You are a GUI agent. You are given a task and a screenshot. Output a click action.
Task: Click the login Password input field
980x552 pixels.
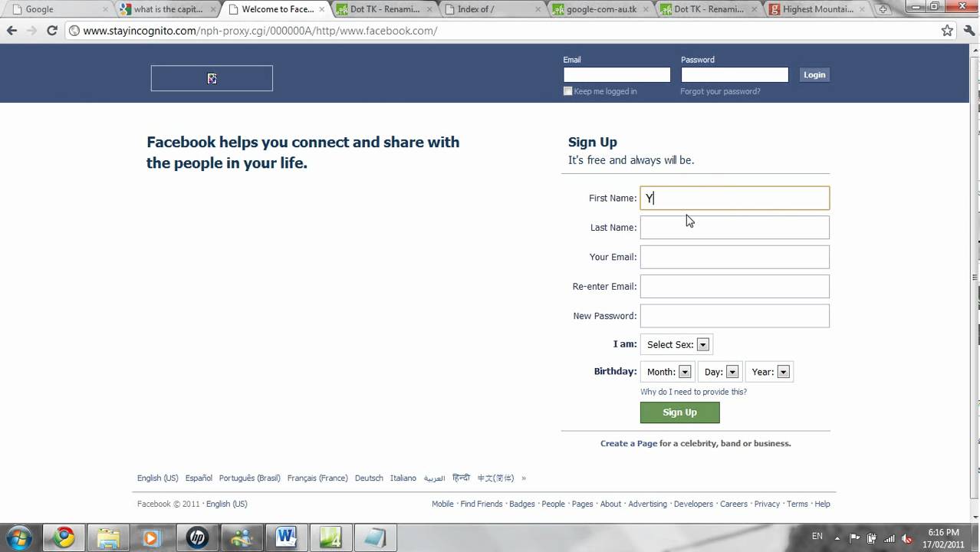pos(735,74)
